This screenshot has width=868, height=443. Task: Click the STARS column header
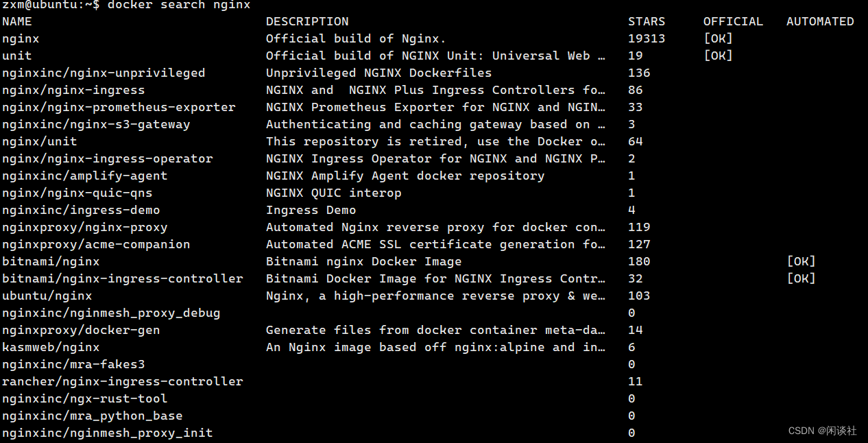pos(647,21)
